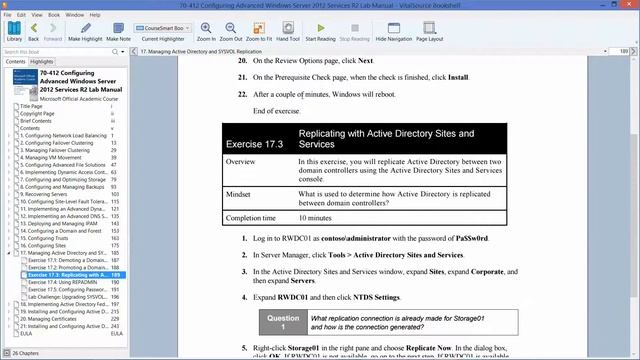Click the page icon beside 14. Configuring a Domain and Forest
This screenshot has height=360, width=640.
(16, 231)
